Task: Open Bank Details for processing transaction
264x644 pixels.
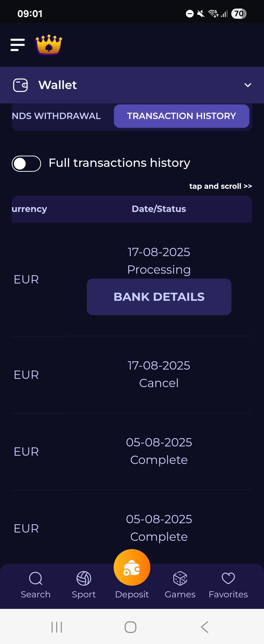Action: pyautogui.click(x=159, y=297)
